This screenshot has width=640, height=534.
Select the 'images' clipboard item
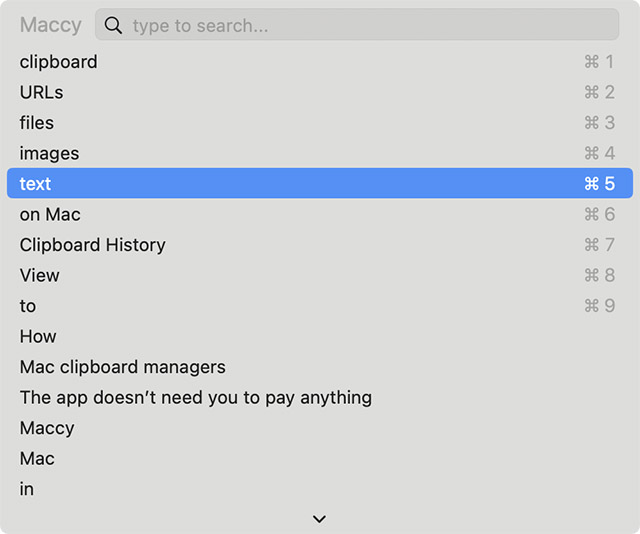pyautogui.click(x=49, y=154)
